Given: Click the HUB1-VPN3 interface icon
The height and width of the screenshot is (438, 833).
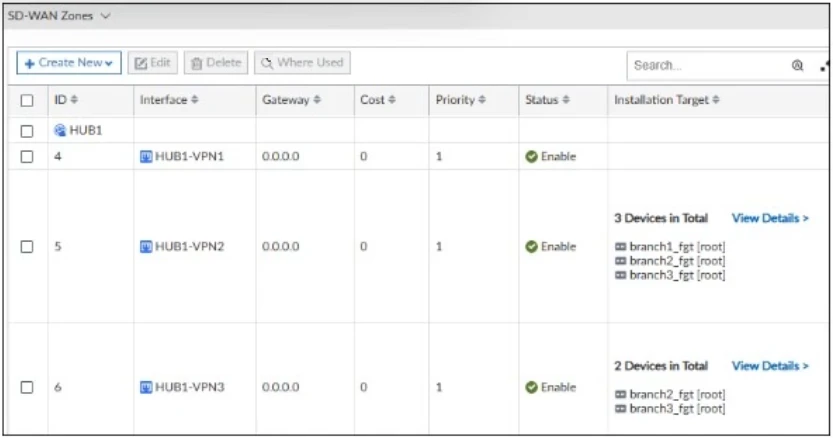Looking at the screenshot, I should coord(146,387).
